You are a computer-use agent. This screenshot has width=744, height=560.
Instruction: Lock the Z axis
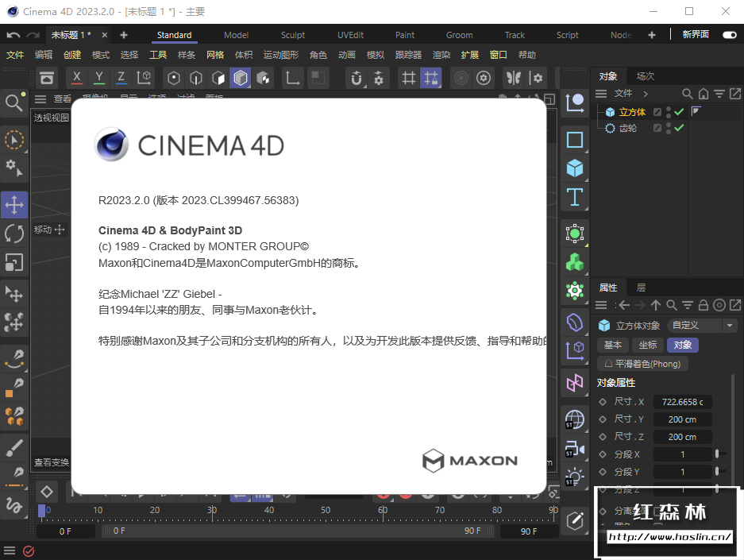pyautogui.click(x=121, y=78)
